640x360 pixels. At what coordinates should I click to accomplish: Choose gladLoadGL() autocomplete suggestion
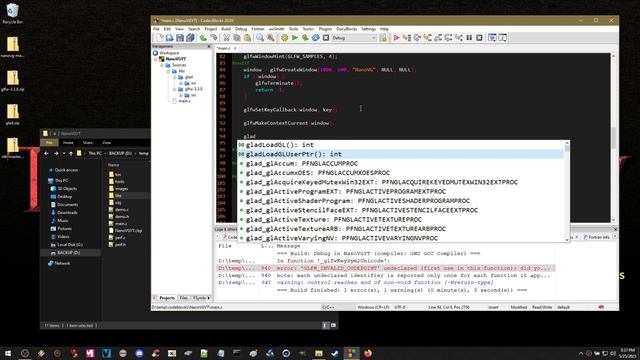pyautogui.click(x=402, y=145)
